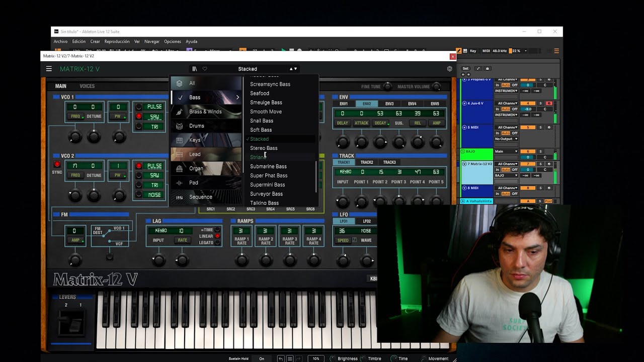The width and height of the screenshot is (644, 362).
Task: Open Ableton's Ayuda menu
Action: click(x=191, y=42)
